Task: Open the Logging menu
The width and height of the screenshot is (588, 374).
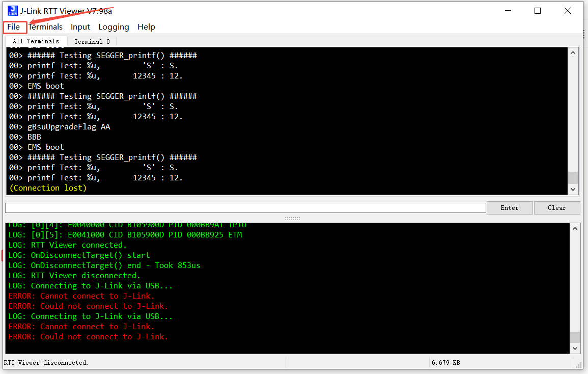Action: 114,27
